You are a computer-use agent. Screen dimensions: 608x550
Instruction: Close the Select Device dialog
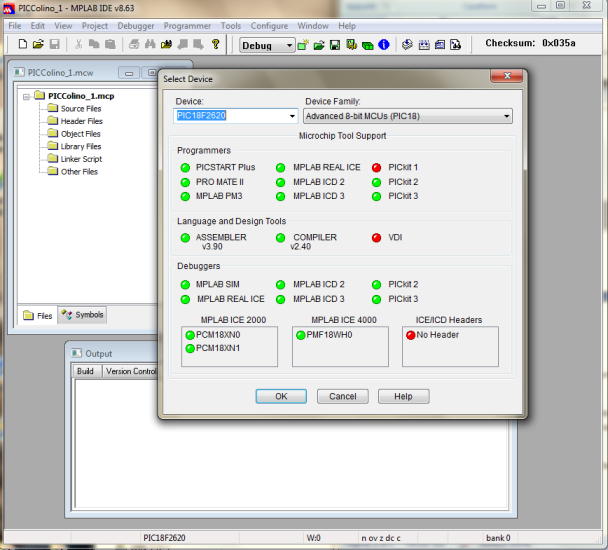(x=507, y=76)
